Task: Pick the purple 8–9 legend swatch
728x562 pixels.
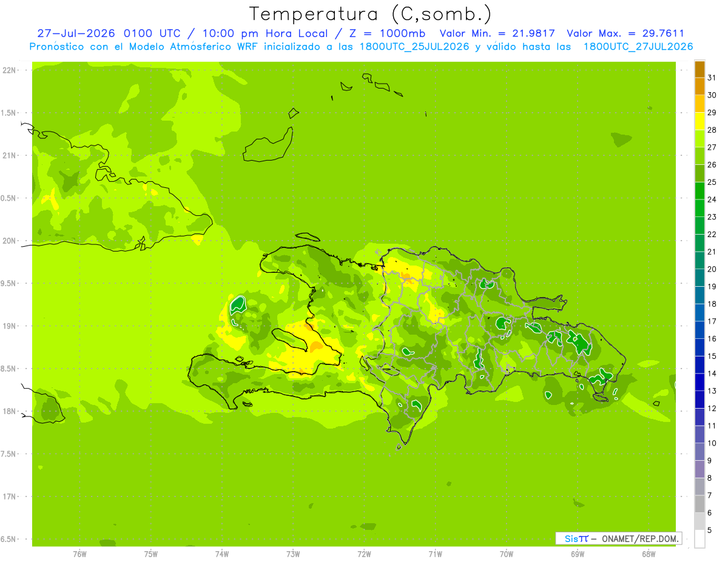Action: pos(699,469)
